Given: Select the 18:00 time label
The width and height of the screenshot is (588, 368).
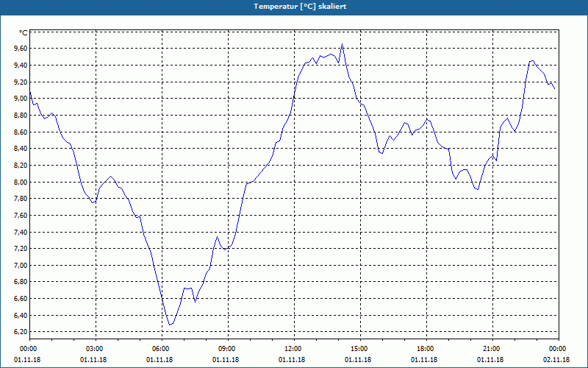Looking at the screenshot, I should point(426,349).
